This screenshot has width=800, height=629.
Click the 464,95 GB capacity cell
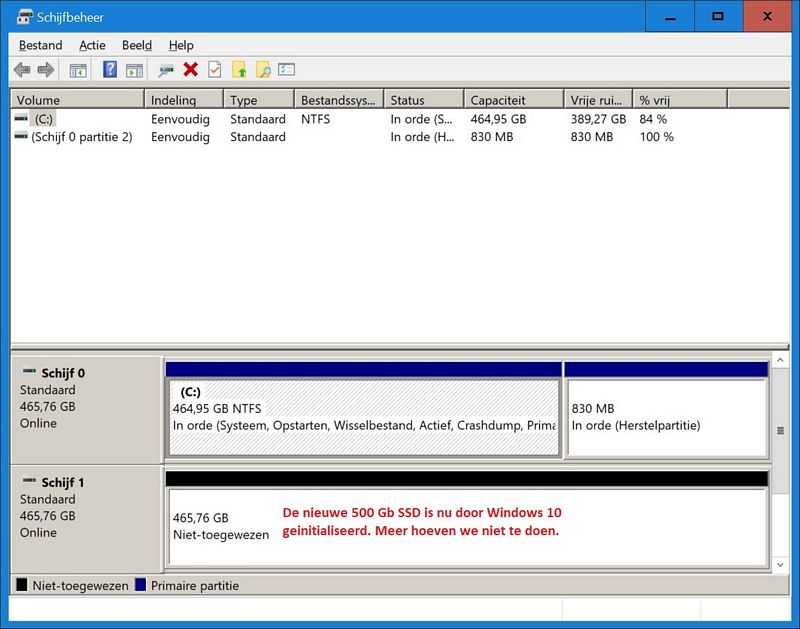pyautogui.click(x=498, y=119)
